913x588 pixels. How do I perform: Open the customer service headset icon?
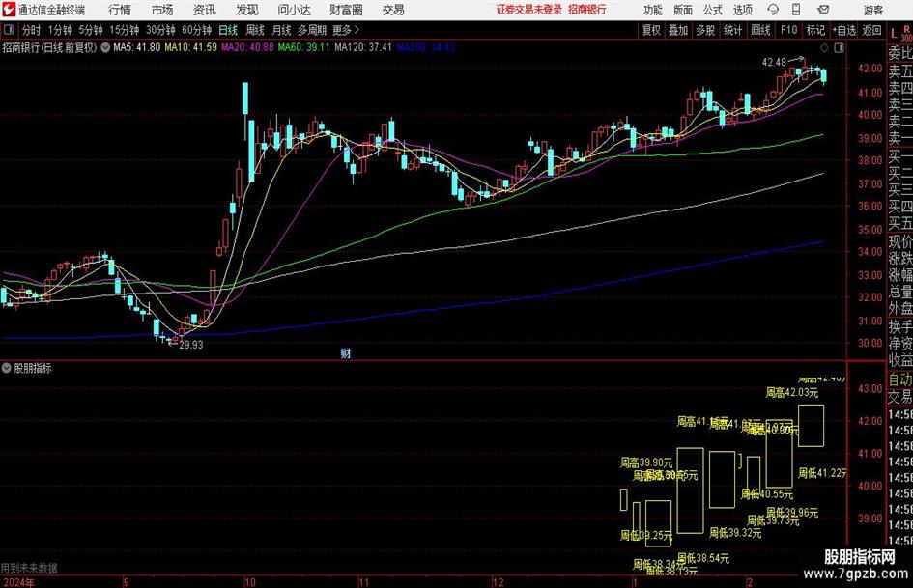click(x=773, y=10)
